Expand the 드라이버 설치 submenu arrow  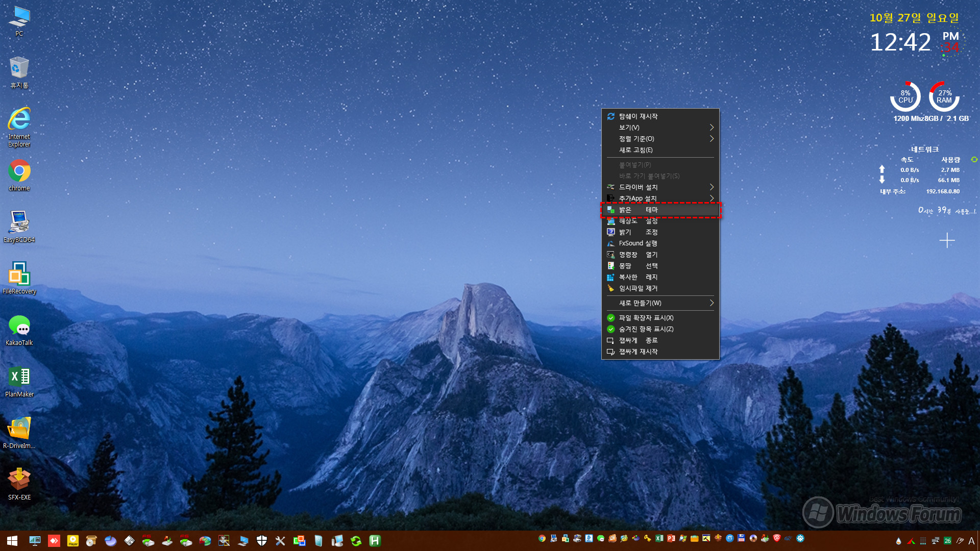[x=712, y=187]
